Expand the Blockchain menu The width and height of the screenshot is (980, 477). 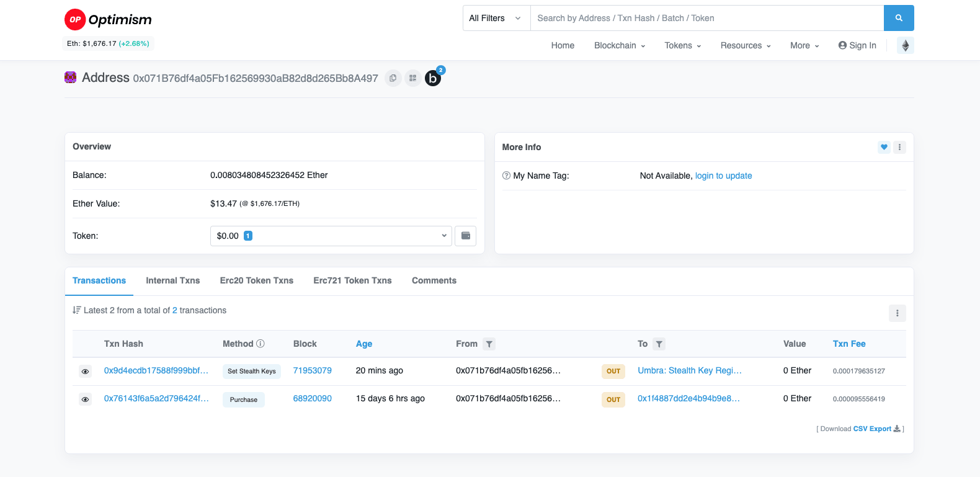click(620, 45)
